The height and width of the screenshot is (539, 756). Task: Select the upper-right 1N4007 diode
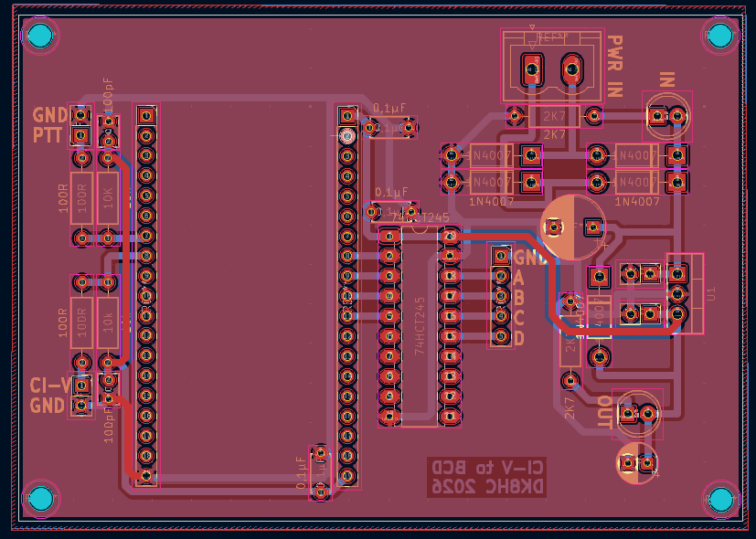point(637,155)
